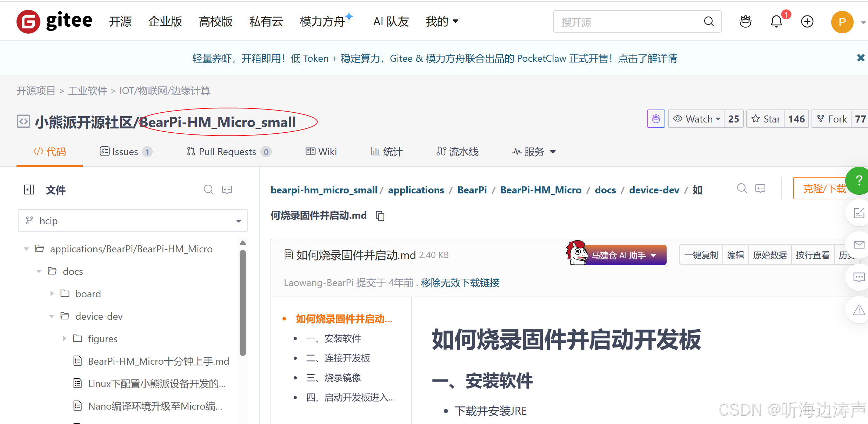This screenshot has width=868, height=424.
Task: Click breadcrumb link applications
Action: tap(416, 190)
